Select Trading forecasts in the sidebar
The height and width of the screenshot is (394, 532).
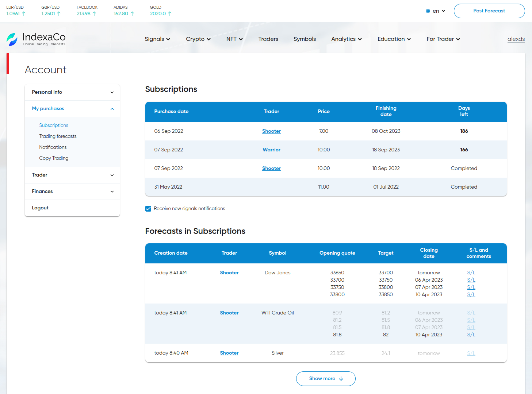tap(58, 136)
